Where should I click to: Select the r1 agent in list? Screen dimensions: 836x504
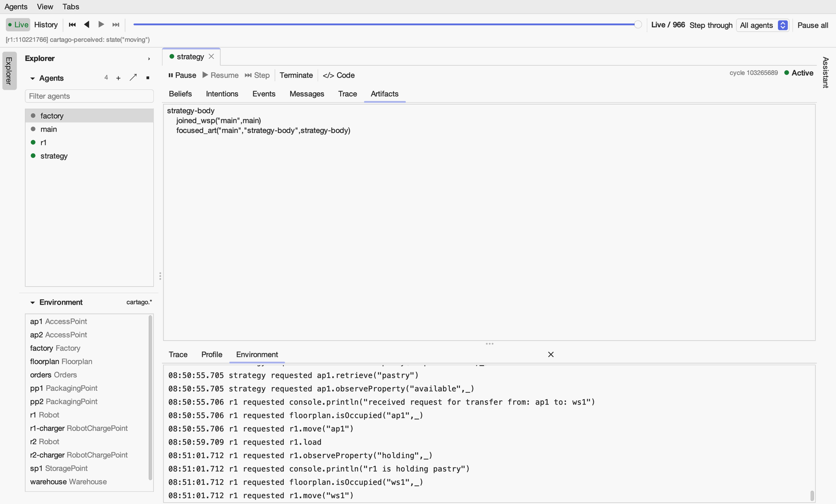tap(89, 143)
